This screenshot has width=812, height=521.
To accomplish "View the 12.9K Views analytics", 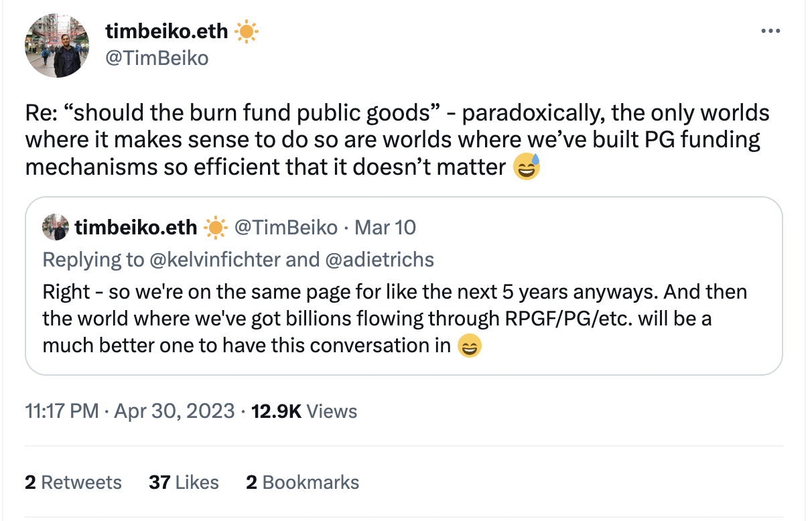I will tap(303, 411).
